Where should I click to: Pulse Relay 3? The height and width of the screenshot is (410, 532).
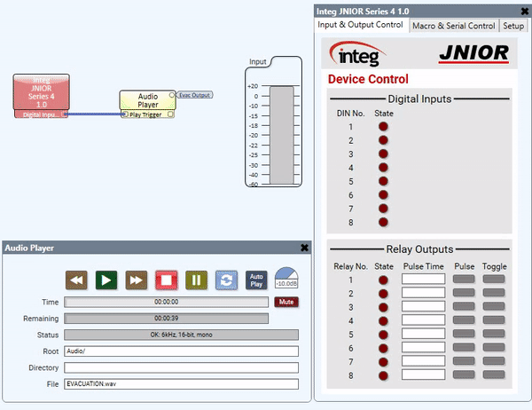pos(464,306)
